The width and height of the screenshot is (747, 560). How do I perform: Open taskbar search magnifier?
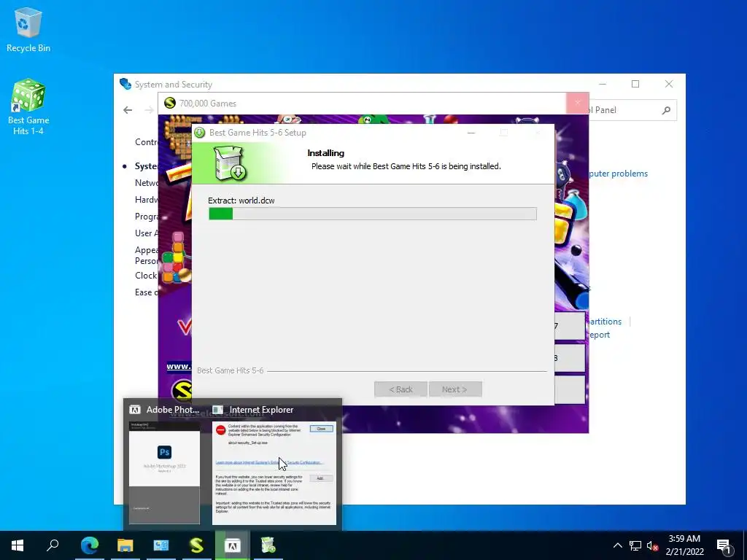click(53, 545)
